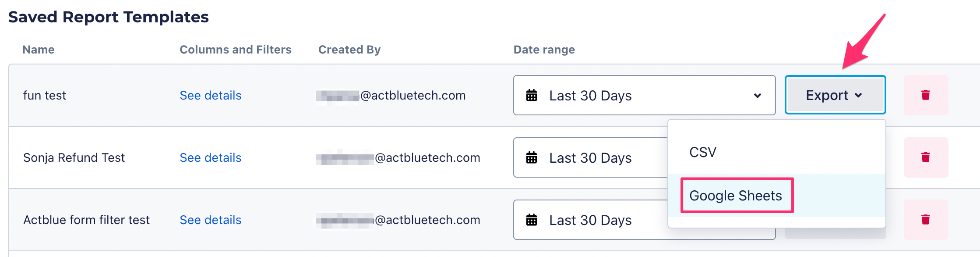980x257 pixels.
Task: See details for fun test template
Action: point(211,95)
